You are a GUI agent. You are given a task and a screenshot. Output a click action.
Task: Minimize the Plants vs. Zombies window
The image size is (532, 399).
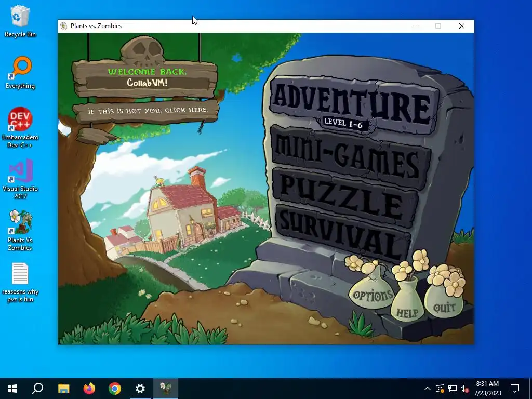pyautogui.click(x=414, y=26)
